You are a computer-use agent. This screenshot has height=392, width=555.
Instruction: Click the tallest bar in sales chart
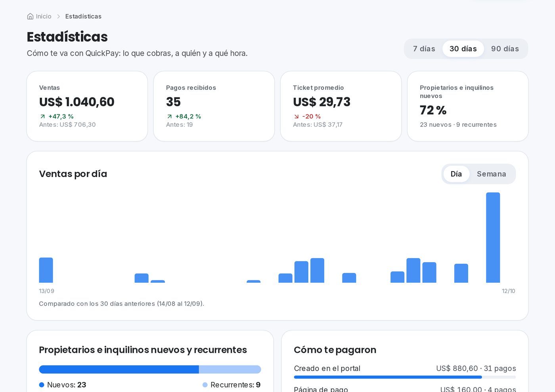coord(493,238)
